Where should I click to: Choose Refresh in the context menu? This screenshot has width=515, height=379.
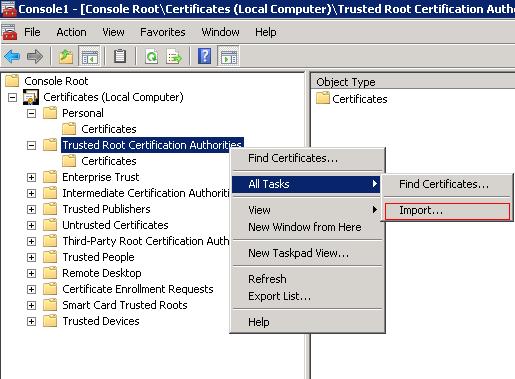[x=308, y=279]
